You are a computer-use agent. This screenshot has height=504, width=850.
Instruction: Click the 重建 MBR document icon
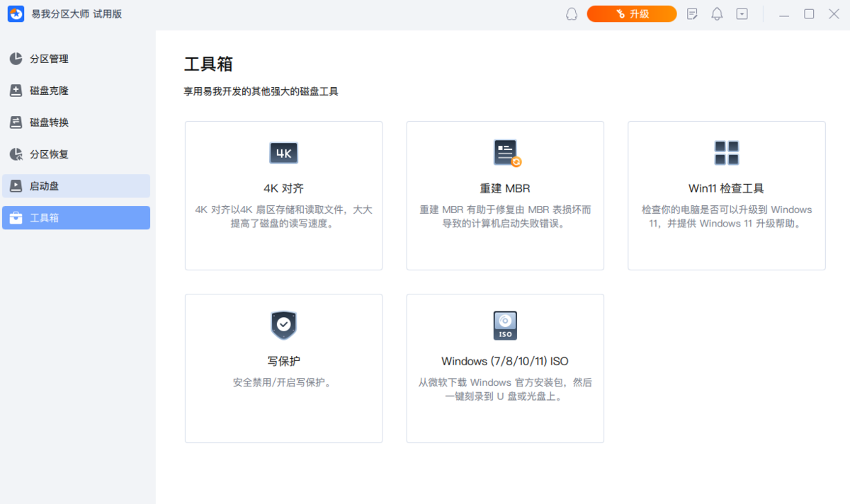(x=504, y=153)
